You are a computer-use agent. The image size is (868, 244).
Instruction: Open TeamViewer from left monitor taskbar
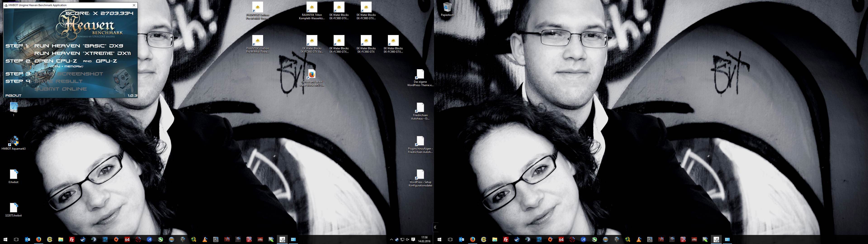[149, 239]
